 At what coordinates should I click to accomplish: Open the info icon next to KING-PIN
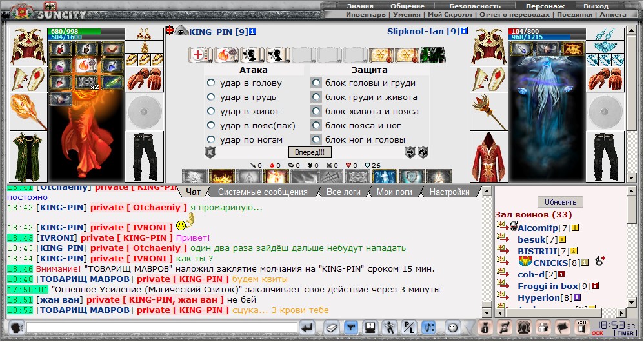[x=252, y=32]
